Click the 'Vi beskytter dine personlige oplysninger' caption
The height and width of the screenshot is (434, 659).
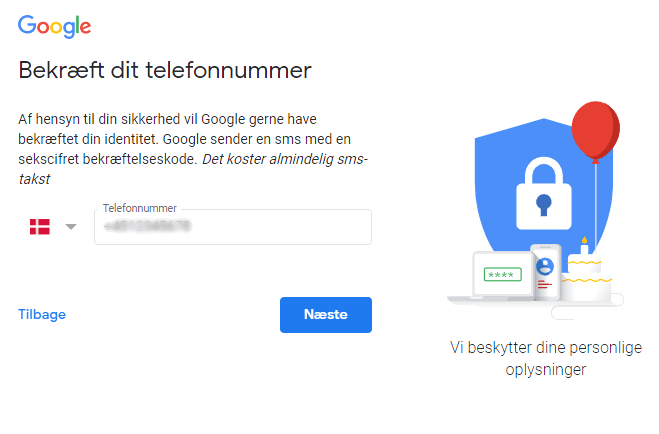coord(544,359)
